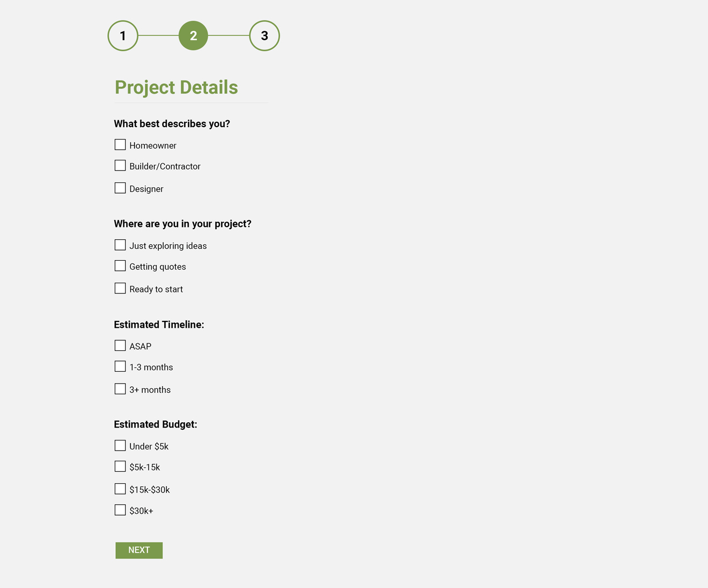Choose the 3+ months timeline checkbox
The height and width of the screenshot is (588, 708).
point(120,389)
